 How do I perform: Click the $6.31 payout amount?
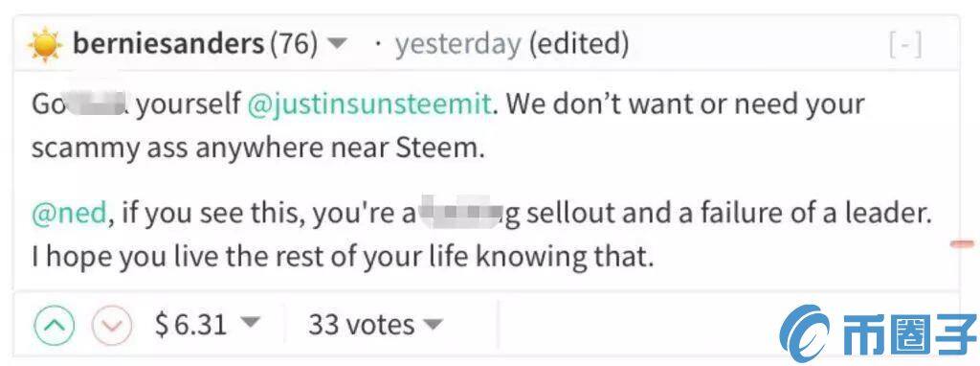pos(190,325)
